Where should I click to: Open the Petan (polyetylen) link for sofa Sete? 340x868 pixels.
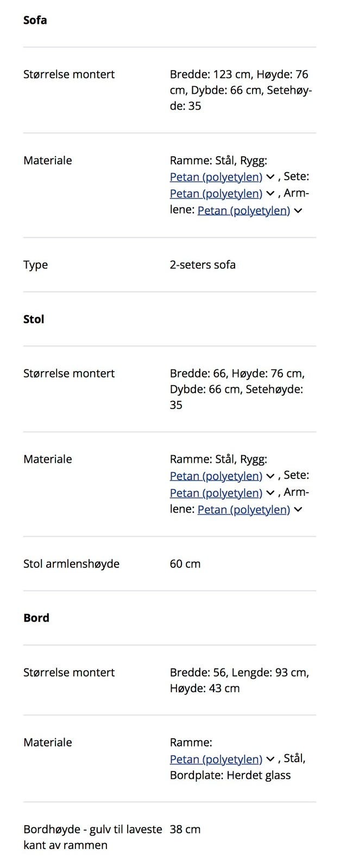click(x=215, y=194)
